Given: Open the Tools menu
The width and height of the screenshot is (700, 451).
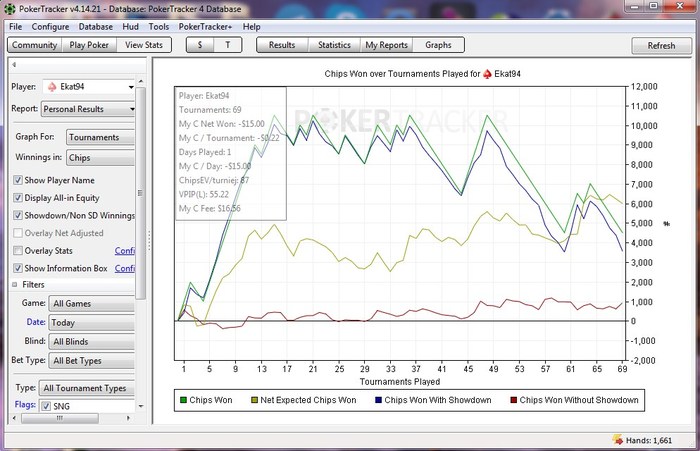Looking at the screenshot, I should coord(159,27).
